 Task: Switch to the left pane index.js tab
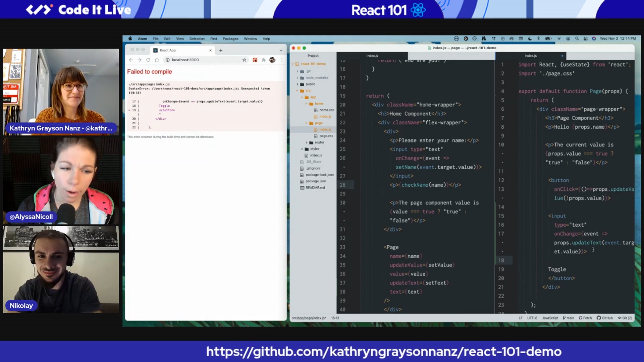click(x=372, y=56)
